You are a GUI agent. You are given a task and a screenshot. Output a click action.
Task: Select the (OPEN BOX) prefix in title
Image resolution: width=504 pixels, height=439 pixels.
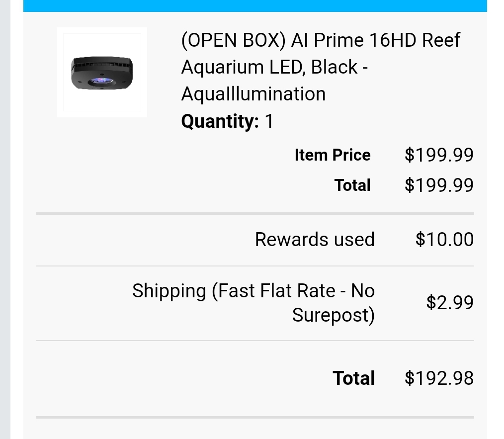[x=234, y=40]
